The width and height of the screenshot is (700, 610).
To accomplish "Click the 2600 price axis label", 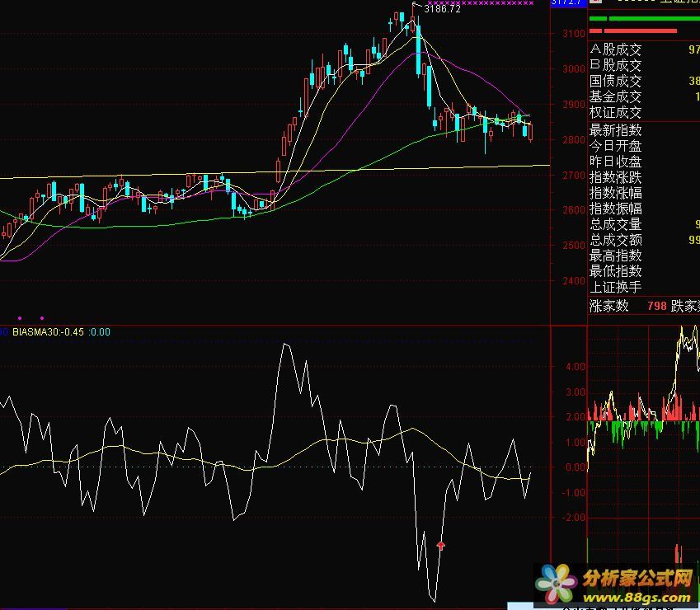I will coord(574,209).
